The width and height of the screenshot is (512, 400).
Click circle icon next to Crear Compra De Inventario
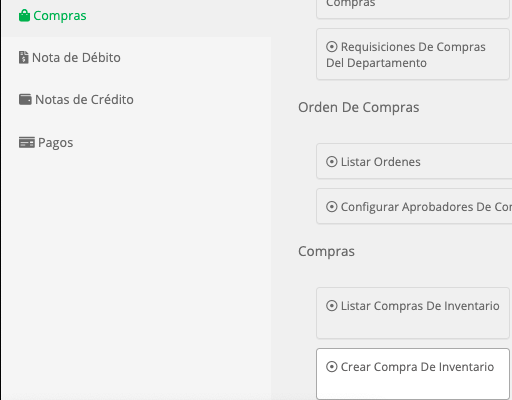332,367
